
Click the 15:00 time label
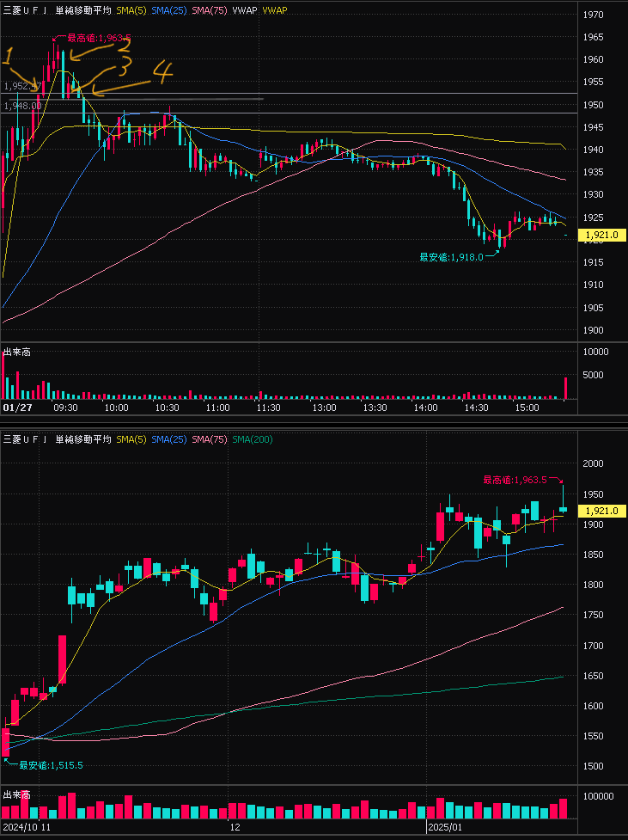(x=527, y=408)
